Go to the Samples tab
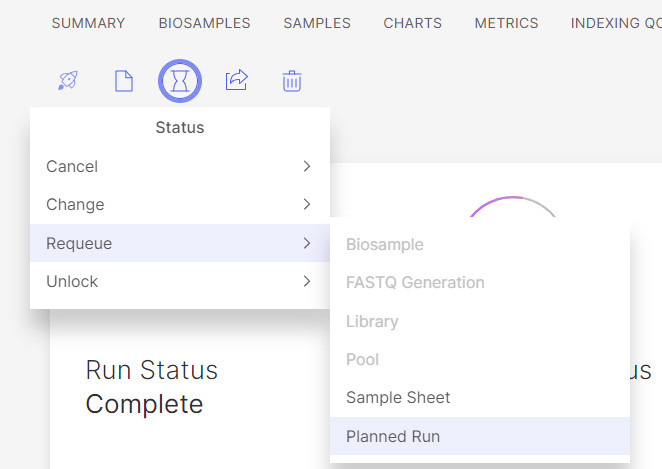 coord(317,23)
